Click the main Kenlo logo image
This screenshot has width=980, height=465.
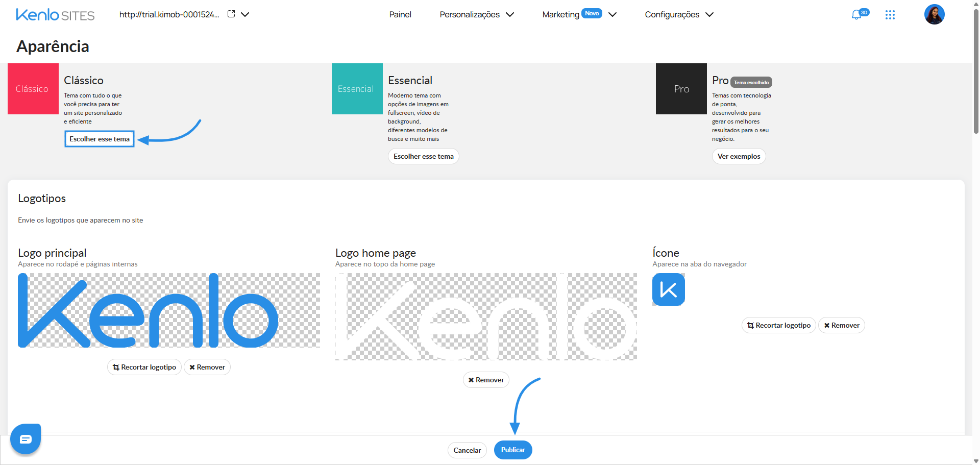click(169, 310)
